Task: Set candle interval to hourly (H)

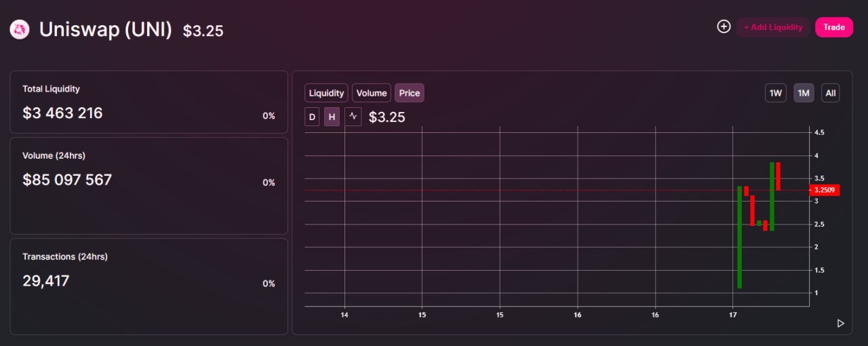Action: pyautogui.click(x=332, y=117)
